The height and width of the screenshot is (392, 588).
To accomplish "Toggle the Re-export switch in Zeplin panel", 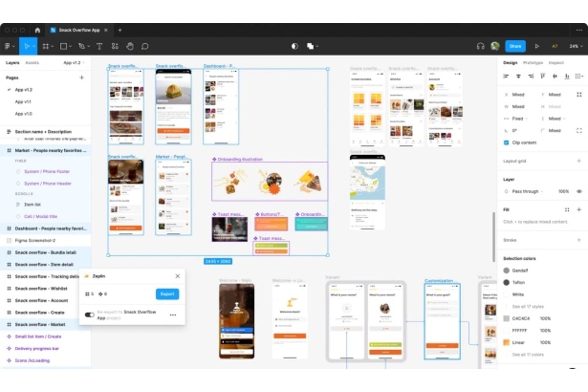I will pyautogui.click(x=89, y=315).
